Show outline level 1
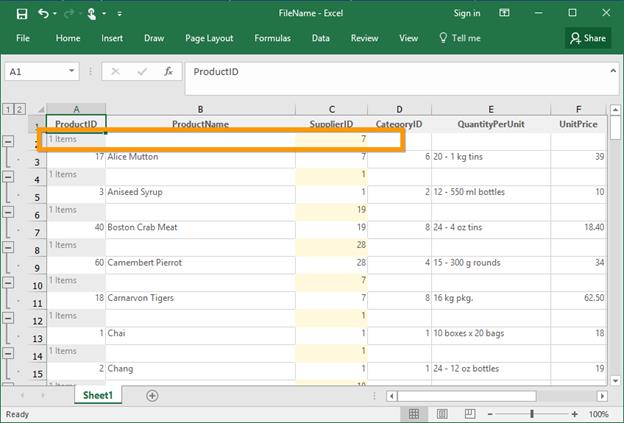Image resolution: width=624 pixels, height=423 pixels. pyautogui.click(x=8, y=109)
